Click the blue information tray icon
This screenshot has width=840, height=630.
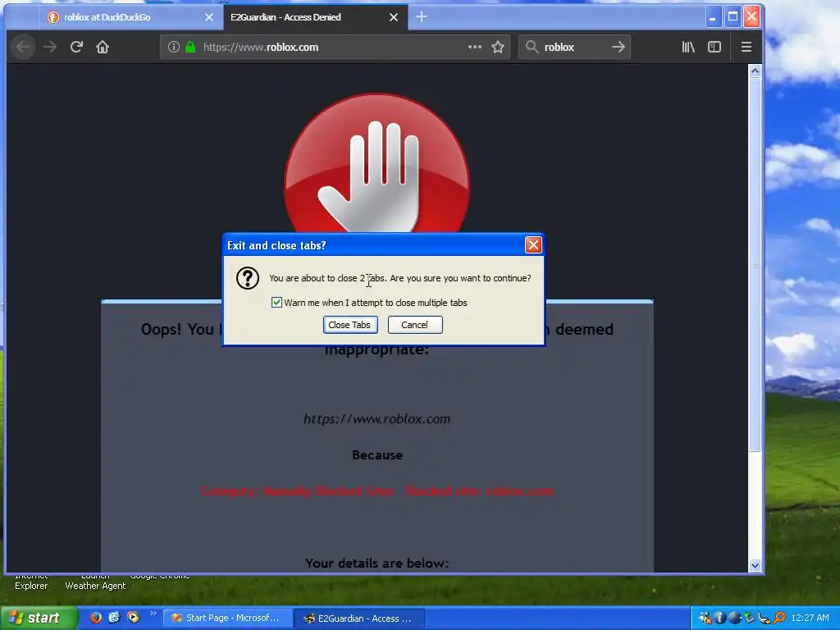coord(720,619)
